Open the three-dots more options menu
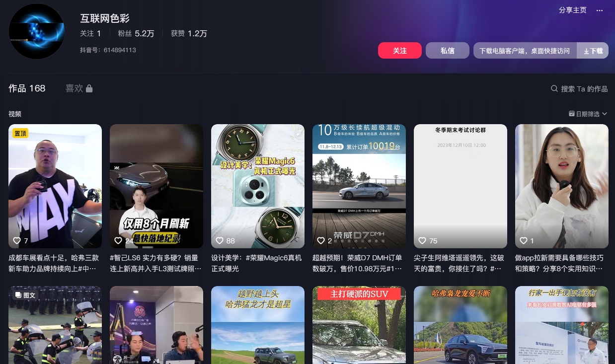615x364 pixels. (600, 10)
